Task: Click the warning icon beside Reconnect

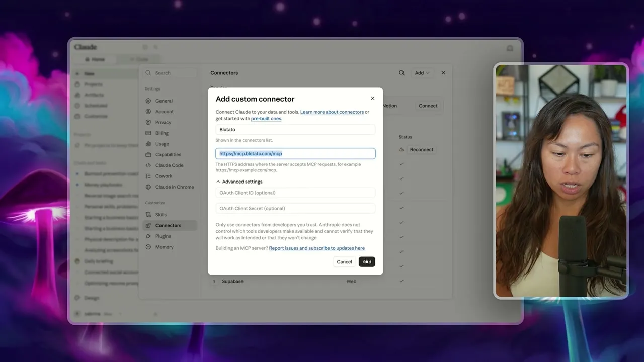Action: click(401, 149)
